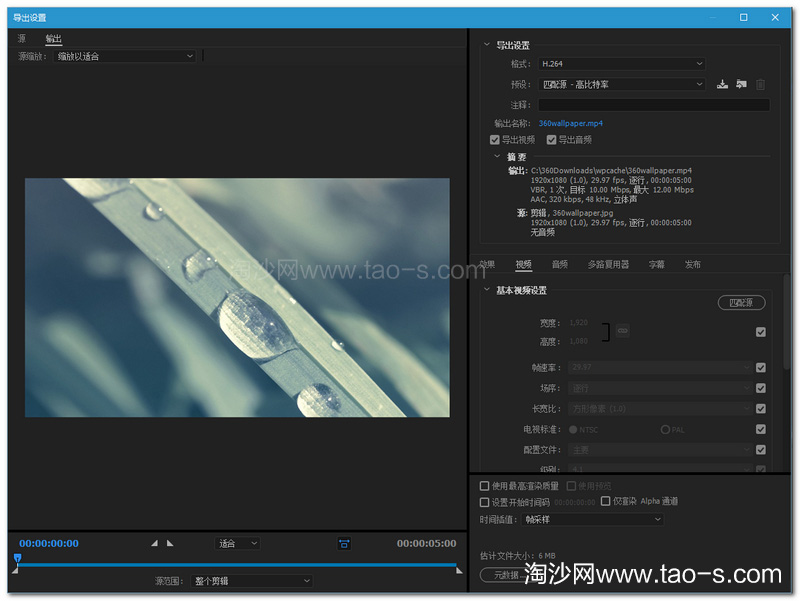Click the Delete Preset trash icon
The image size is (800, 601).
click(x=760, y=85)
